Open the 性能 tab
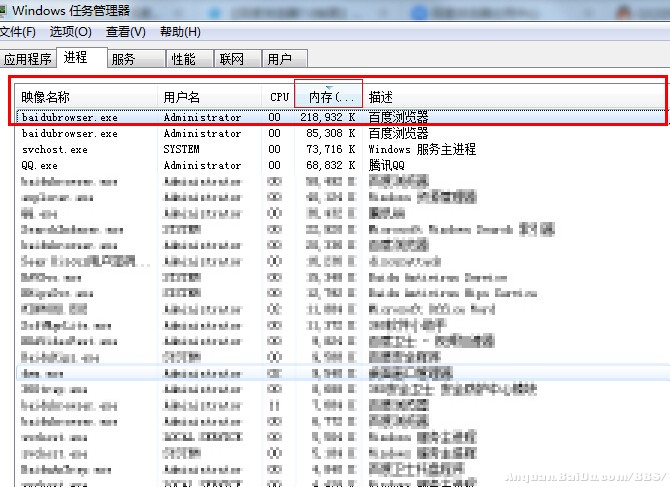The height and width of the screenshot is (487, 670). click(x=189, y=59)
